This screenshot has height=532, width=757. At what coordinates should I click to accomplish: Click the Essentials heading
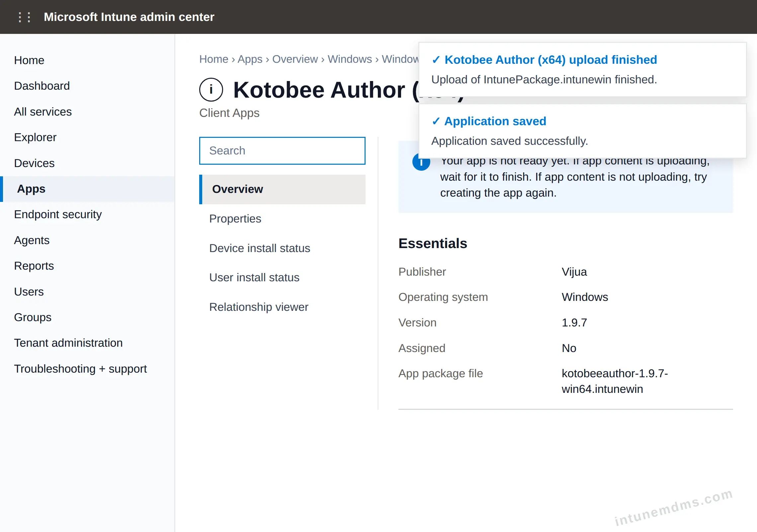(433, 243)
